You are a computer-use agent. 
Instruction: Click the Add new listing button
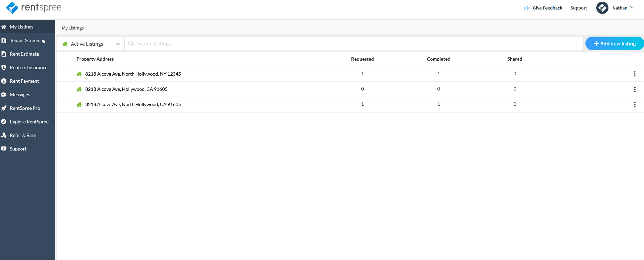(x=614, y=43)
